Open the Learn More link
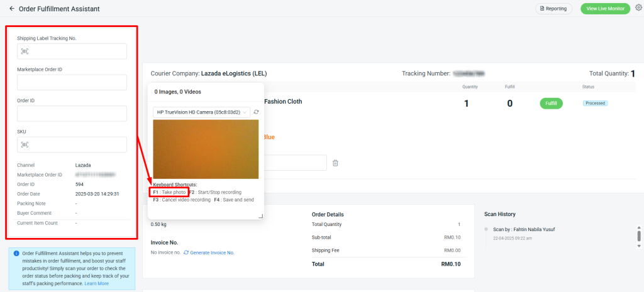 click(96, 284)
